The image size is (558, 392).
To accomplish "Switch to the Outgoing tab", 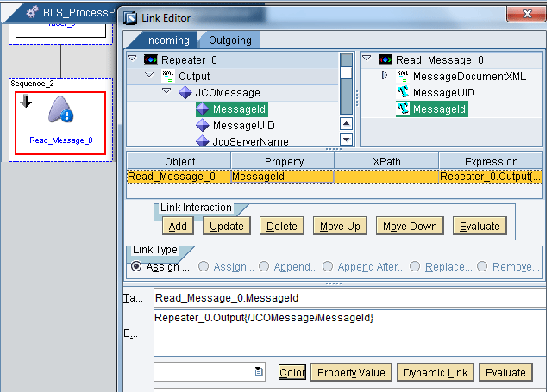I will point(229,40).
